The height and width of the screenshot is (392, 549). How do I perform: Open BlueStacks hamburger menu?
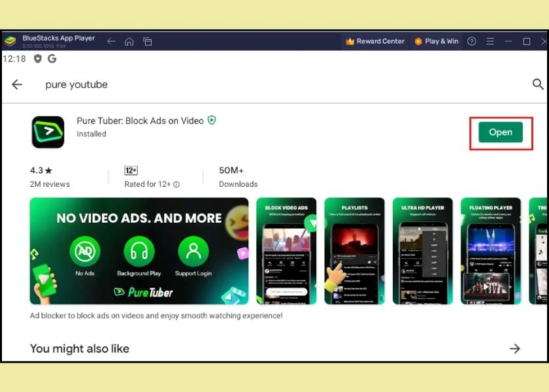click(490, 41)
